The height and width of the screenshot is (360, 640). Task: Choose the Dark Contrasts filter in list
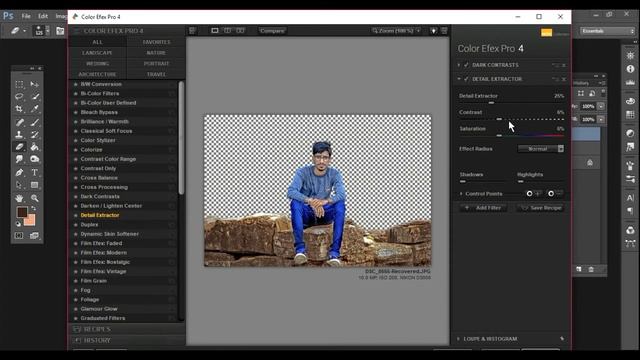click(100, 196)
